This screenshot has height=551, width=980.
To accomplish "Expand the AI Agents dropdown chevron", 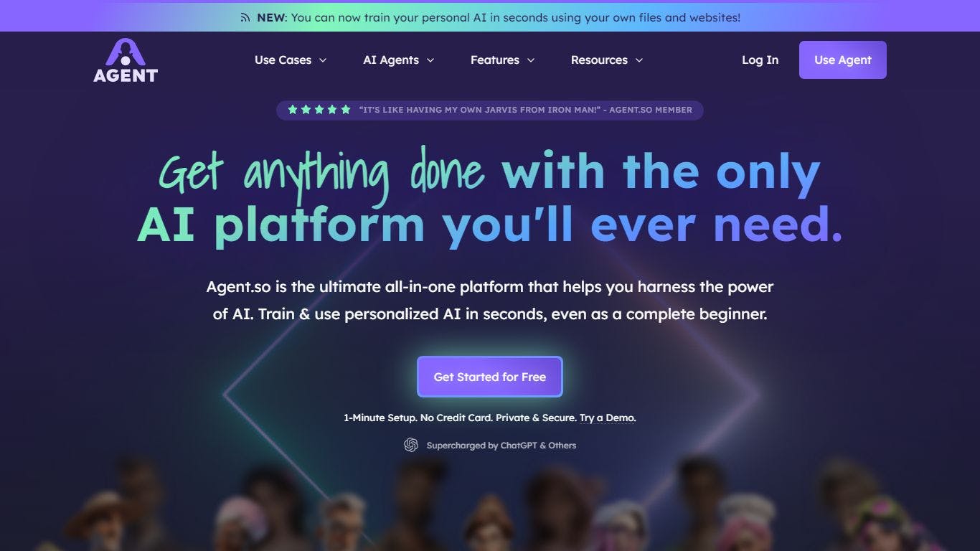I will coord(430,60).
